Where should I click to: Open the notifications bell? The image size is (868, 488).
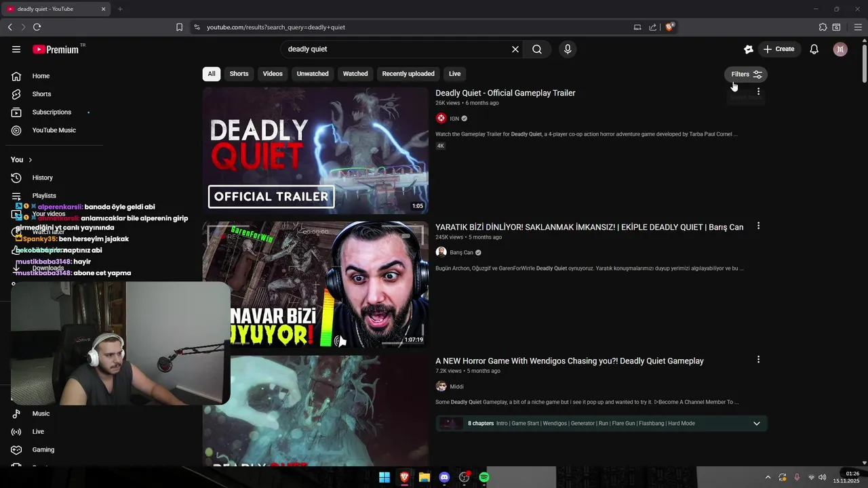(x=814, y=49)
